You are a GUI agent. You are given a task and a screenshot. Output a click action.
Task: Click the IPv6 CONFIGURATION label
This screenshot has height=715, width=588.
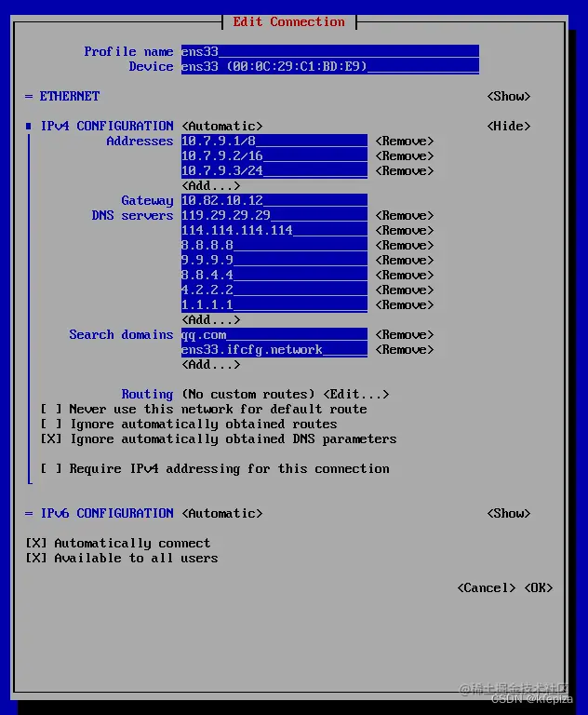coord(107,514)
